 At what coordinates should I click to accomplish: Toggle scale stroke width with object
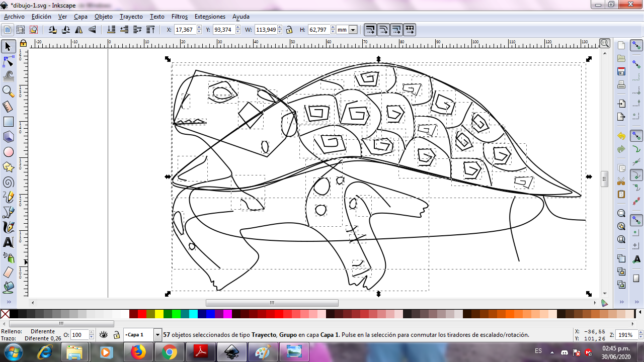(x=370, y=30)
